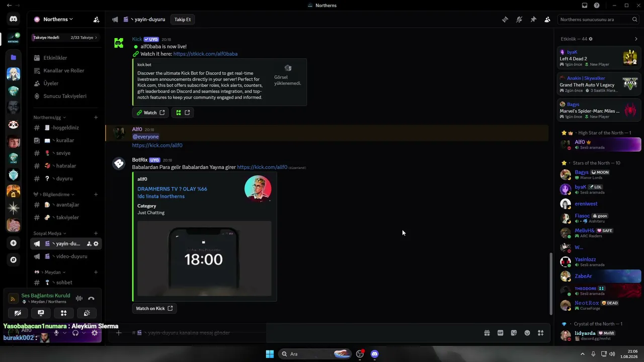644x362 pixels.
Task: Open Etkinlikler in the sidebar
Action: click(66, 58)
